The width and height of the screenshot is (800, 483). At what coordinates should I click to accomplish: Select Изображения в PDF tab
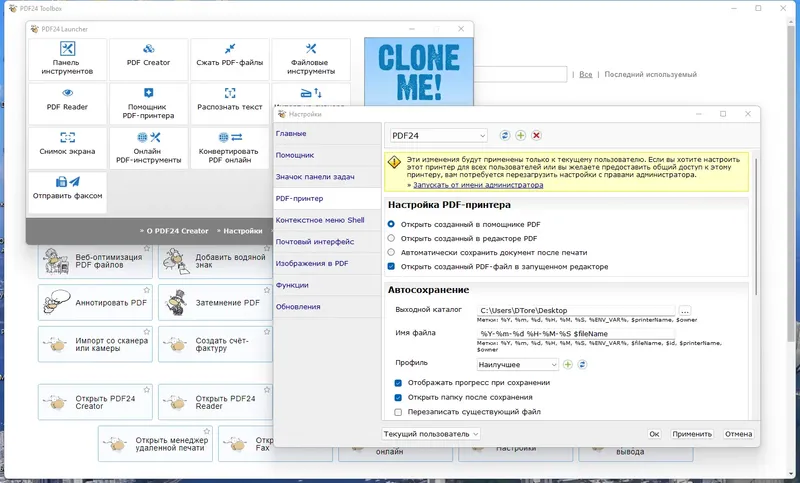[327, 263]
